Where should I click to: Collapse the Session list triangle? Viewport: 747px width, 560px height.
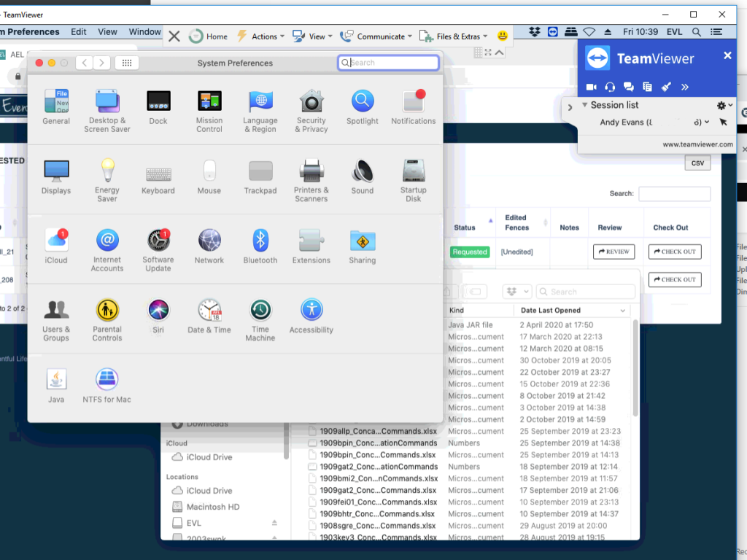pos(584,105)
